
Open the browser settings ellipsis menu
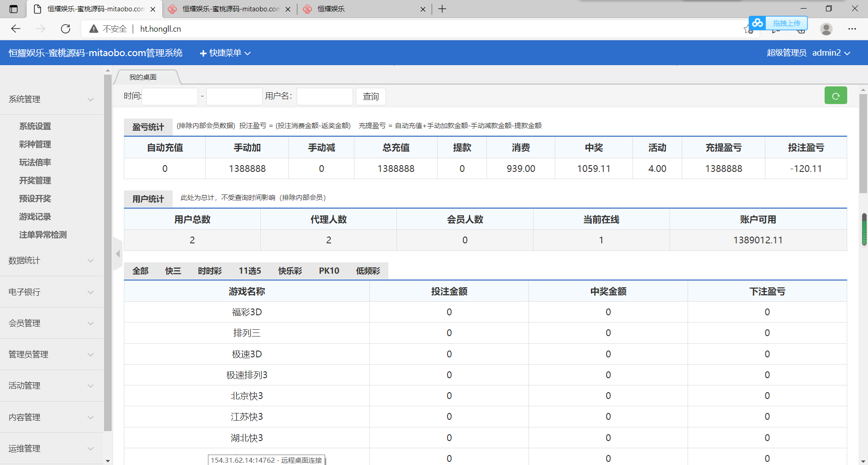852,29
